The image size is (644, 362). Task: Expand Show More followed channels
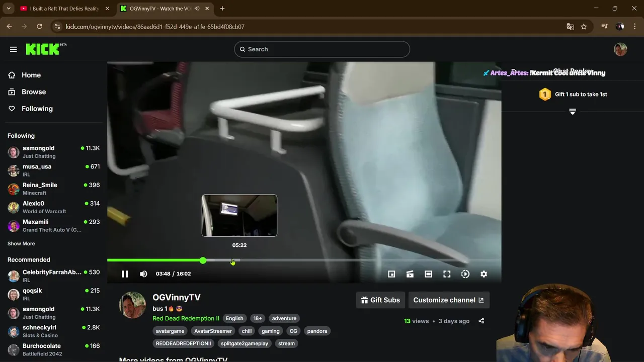[21, 244]
